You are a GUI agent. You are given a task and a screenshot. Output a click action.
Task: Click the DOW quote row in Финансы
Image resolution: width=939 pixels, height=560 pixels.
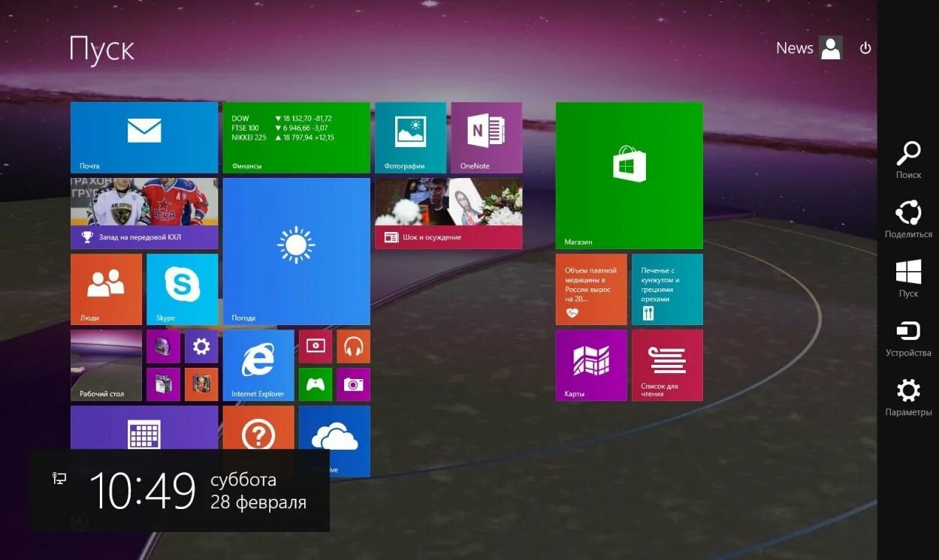point(282,119)
